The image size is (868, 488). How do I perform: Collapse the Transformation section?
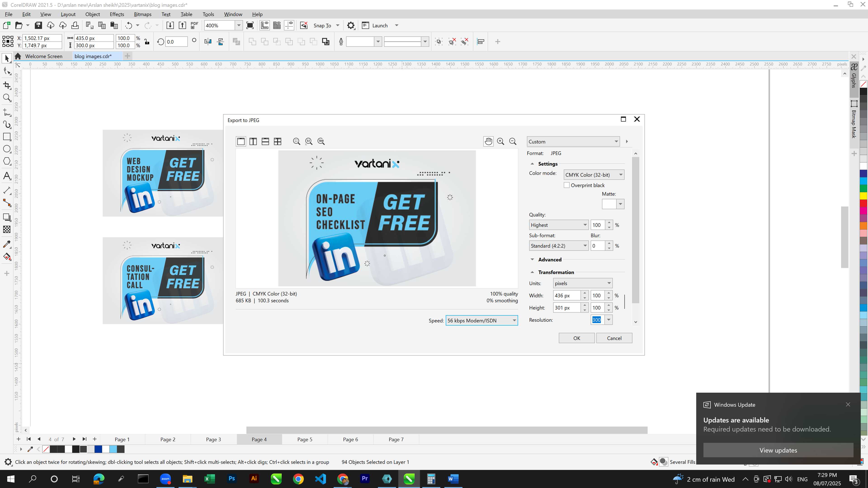(532, 272)
